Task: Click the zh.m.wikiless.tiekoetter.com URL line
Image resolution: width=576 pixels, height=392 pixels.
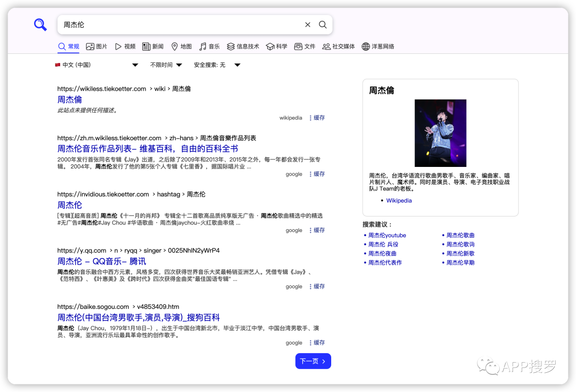Action: click(x=157, y=138)
